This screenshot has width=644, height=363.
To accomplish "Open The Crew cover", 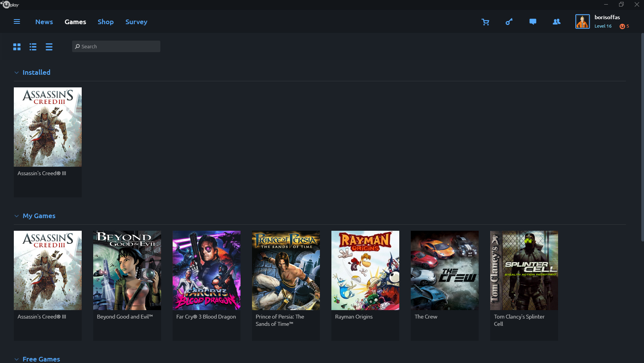I will [445, 270].
